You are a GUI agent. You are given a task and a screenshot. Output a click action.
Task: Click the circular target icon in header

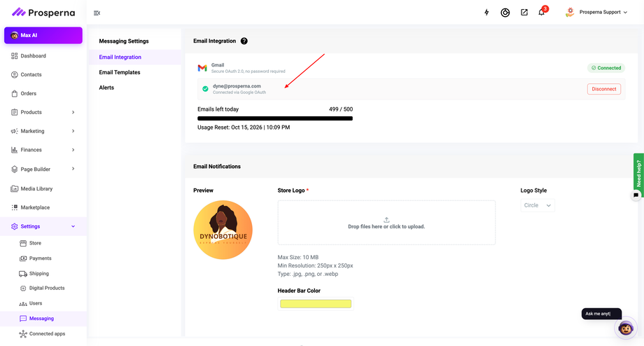click(505, 13)
